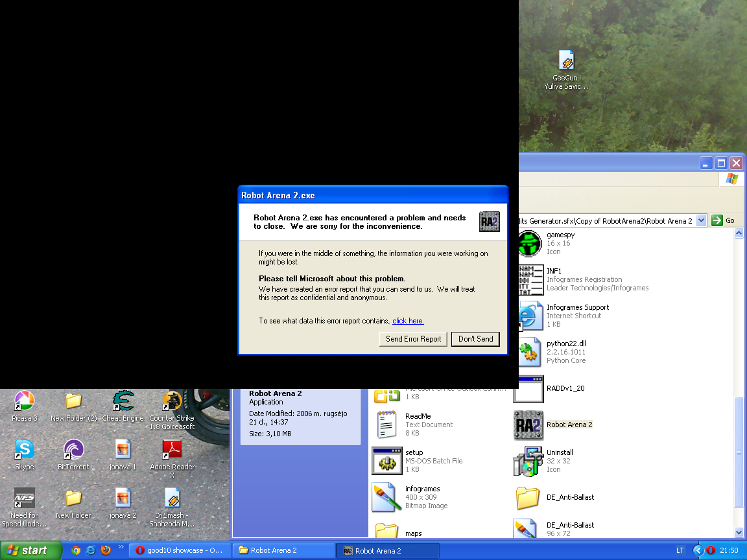Select the Infogrames Support internet shortcut
The width and height of the screenshot is (747, 560).
pyautogui.click(x=564, y=316)
